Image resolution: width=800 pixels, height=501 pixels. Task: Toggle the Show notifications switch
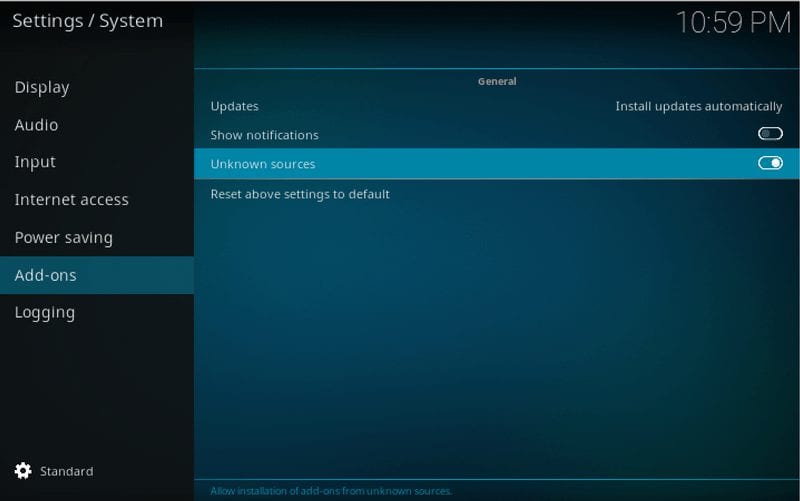tap(770, 134)
